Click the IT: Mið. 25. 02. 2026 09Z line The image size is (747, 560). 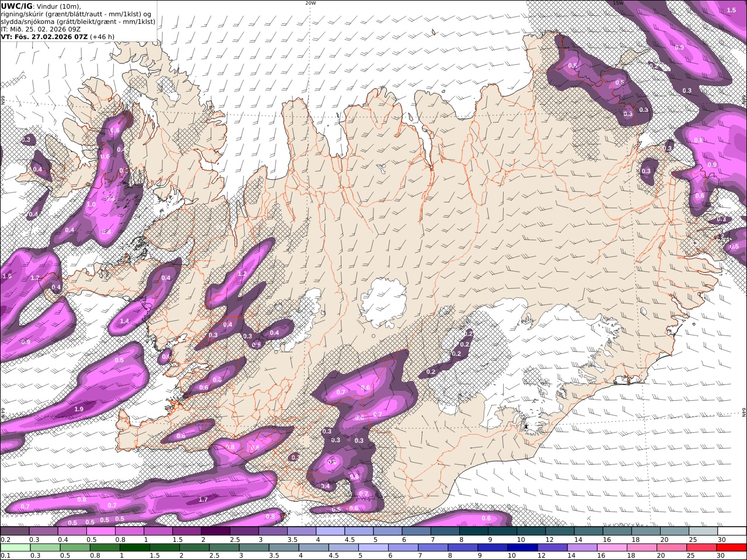point(41,29)
